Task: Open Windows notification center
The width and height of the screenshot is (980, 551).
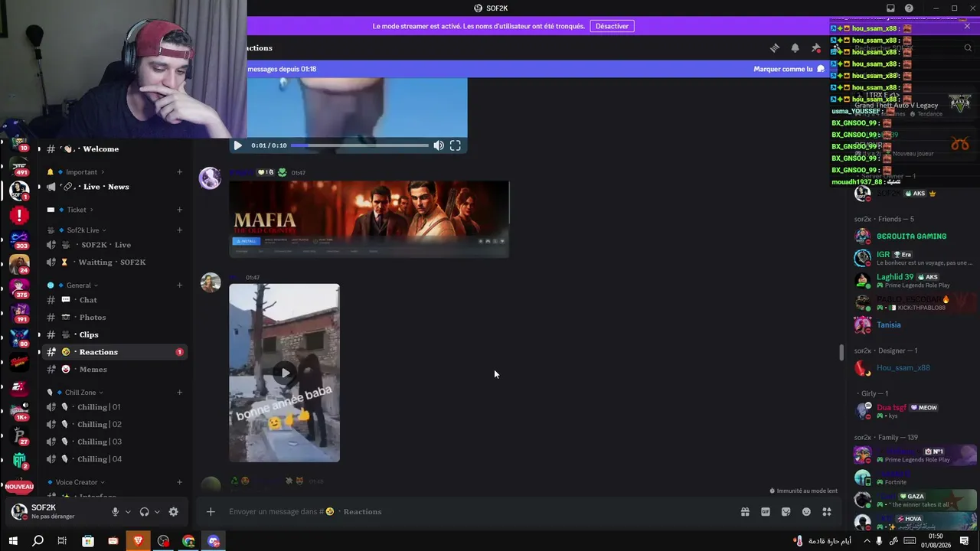Action: click(x=964, y=541)
